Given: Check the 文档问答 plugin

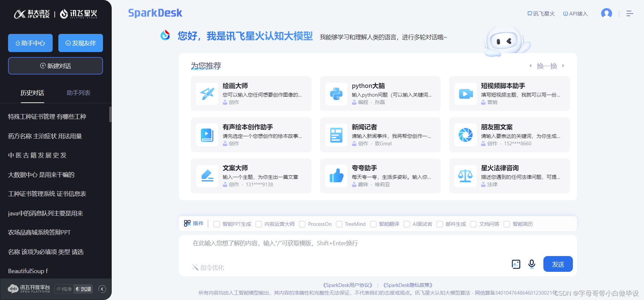Looking at the screenshot, I should tap(473, 224).
